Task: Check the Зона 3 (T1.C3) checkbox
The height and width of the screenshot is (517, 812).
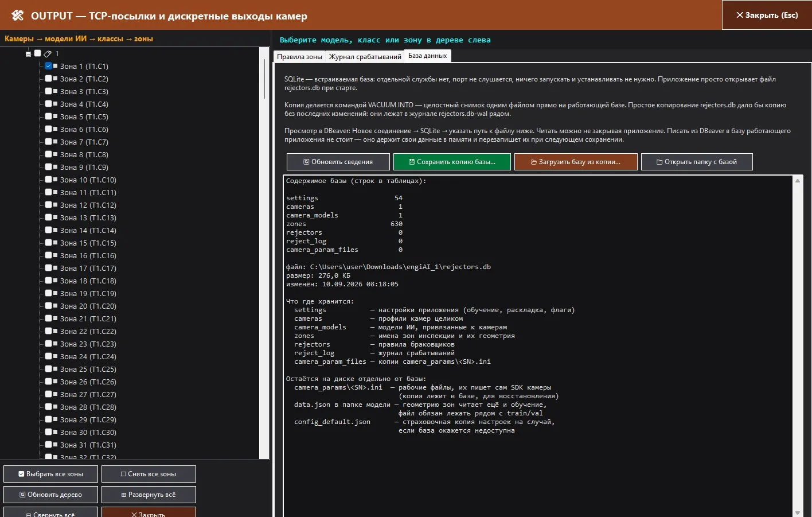Action: 49,91
